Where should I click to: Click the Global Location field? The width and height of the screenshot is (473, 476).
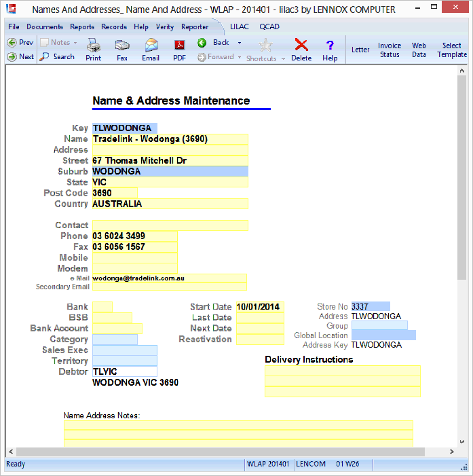tap(384, 335)
